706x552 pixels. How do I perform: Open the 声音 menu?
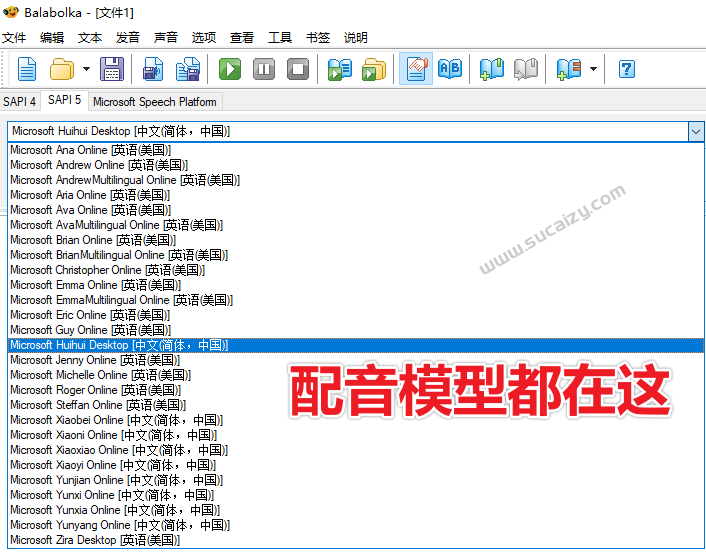pos(166,37)
